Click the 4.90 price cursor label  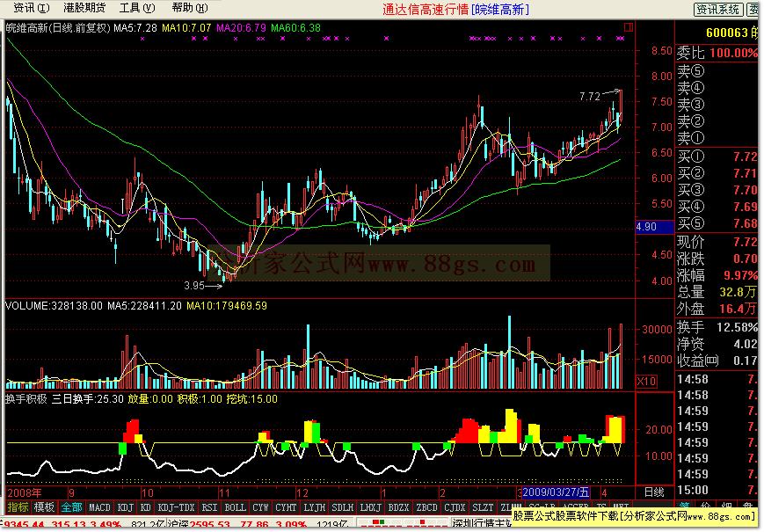tap(655, 227)
